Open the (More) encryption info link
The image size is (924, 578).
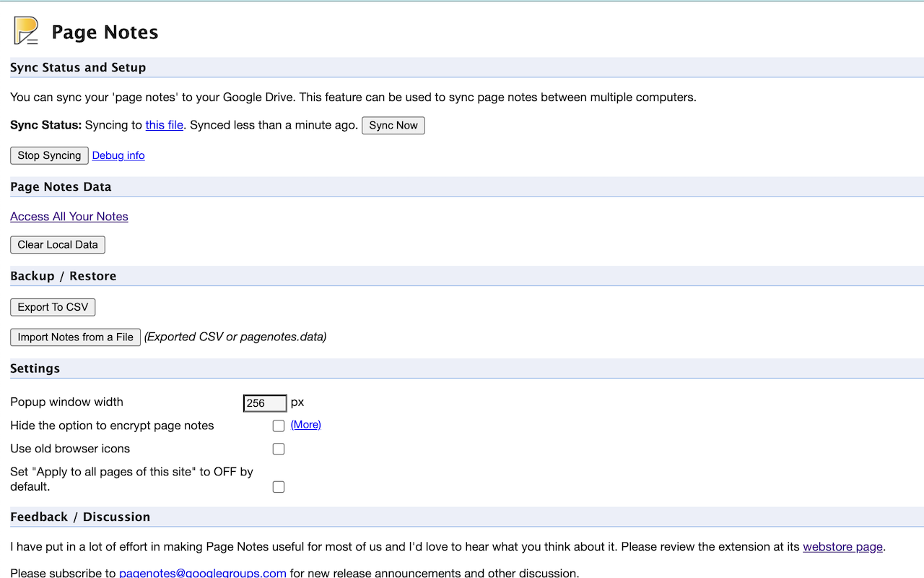(x=305, y=425)
